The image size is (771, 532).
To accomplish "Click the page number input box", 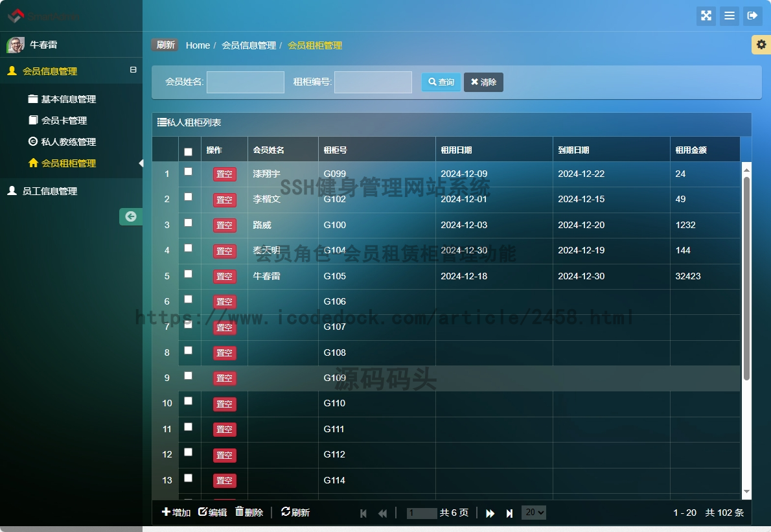I will pyautogui.click(x=422, y=513).
